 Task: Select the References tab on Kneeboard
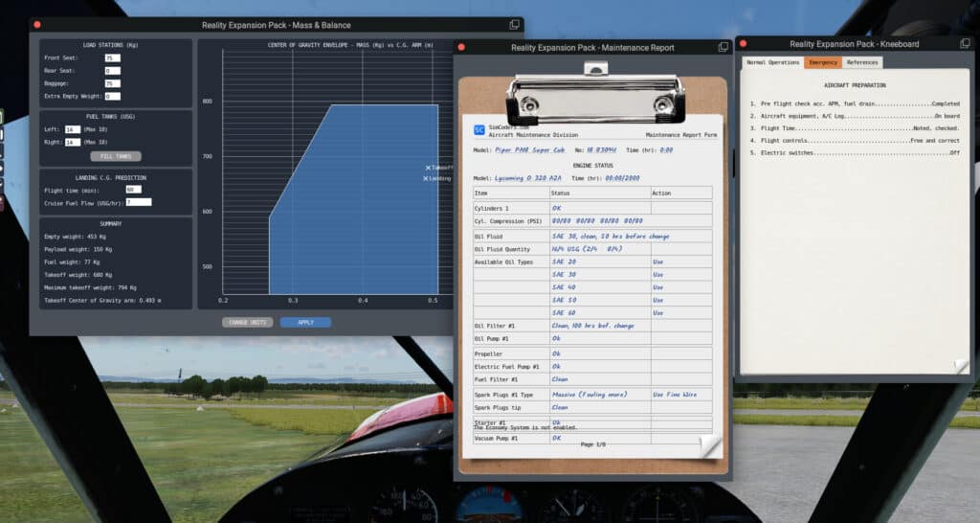coord(861,62)
